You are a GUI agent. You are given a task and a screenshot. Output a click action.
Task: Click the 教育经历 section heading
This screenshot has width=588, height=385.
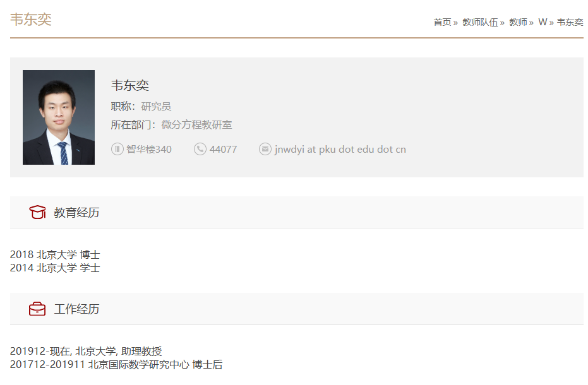(76, 213)
